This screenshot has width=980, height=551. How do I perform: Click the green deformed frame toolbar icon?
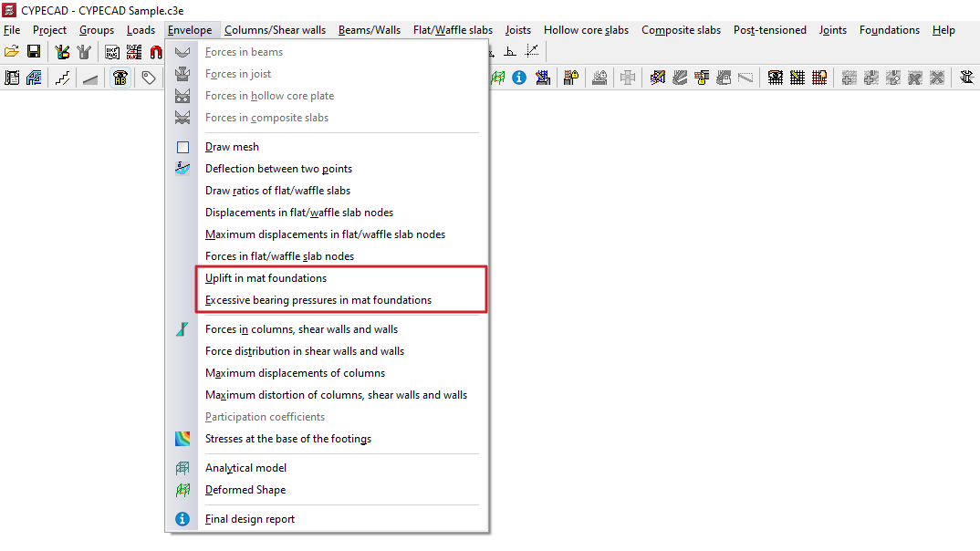498,78
